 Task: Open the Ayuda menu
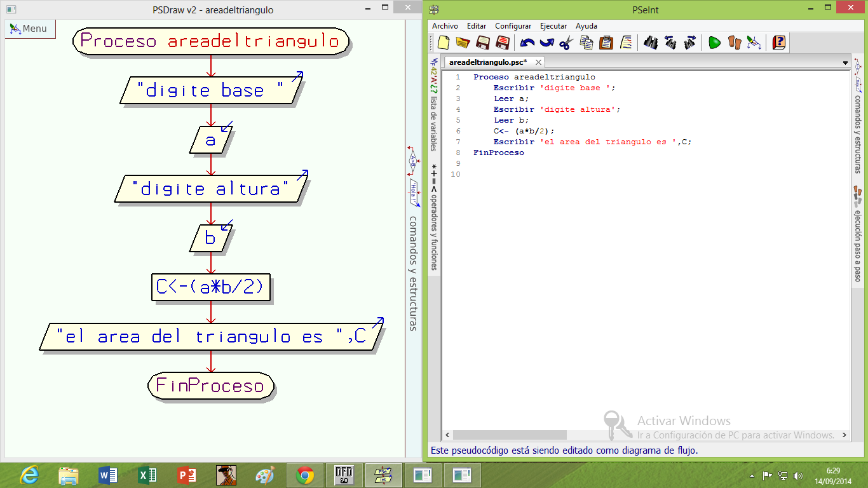[x=587, y=26]
